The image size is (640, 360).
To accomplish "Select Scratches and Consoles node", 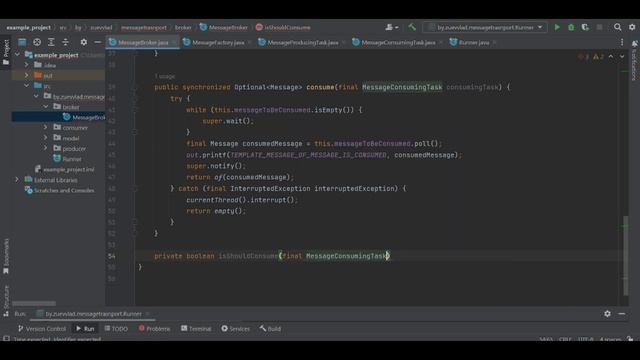I will tap(60, 190).
